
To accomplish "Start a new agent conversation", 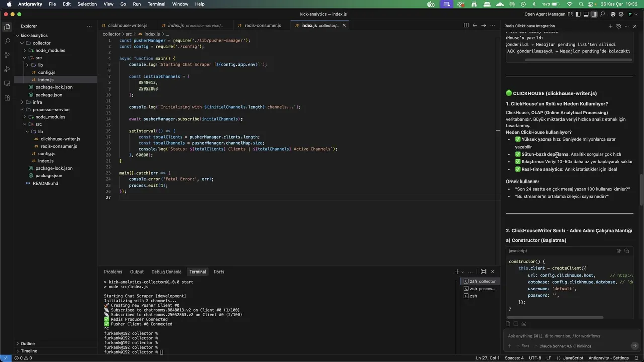I will point(610,26).
